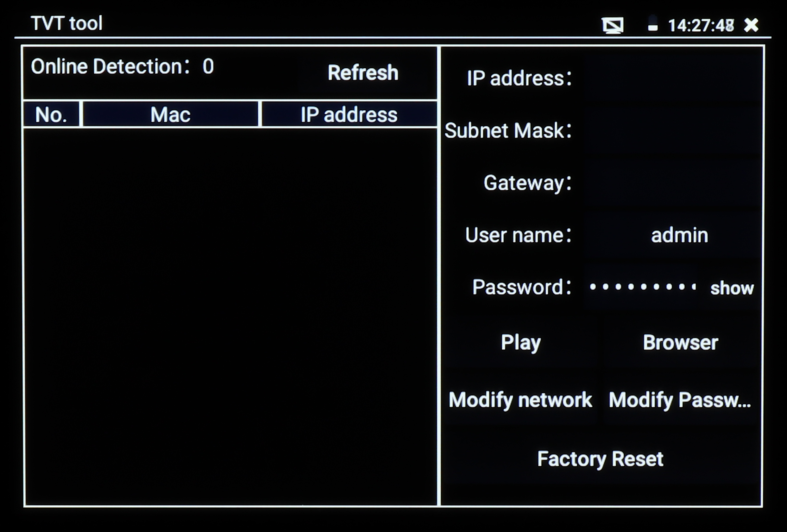Toggle show to reveal the password
The height and width of the screenshot is (532, 787).
[732, 288]
